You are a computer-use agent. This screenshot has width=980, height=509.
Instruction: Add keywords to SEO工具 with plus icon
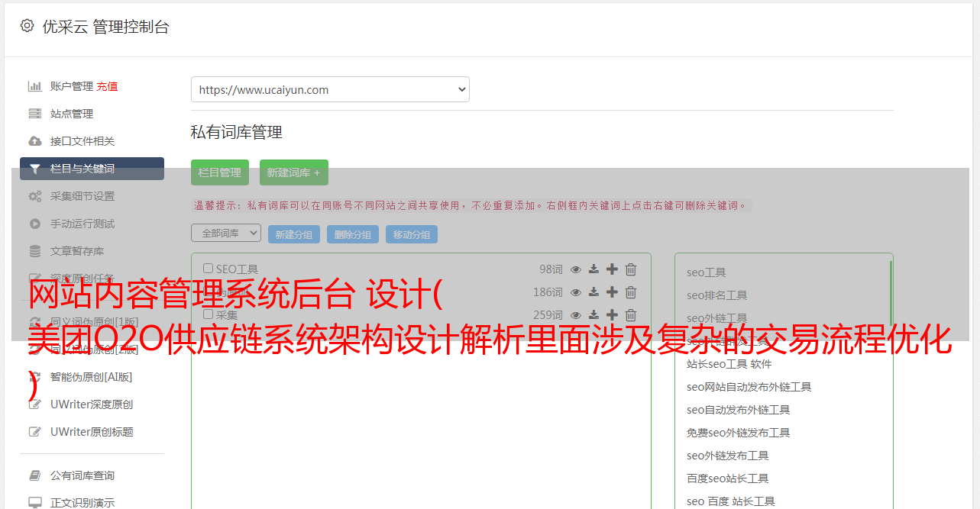click(x=612, y=269)
